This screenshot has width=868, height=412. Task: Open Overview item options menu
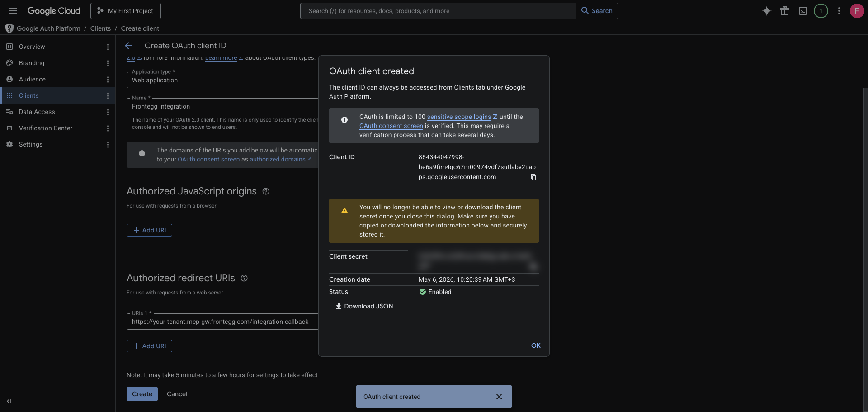(108, 47)
